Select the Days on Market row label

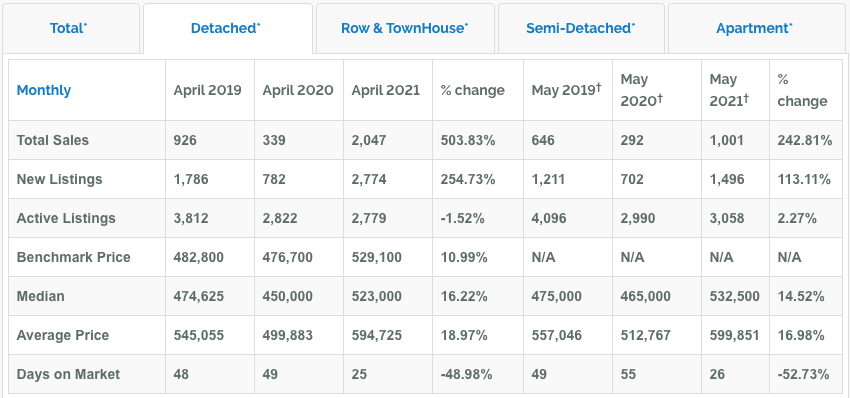(68, 374)
